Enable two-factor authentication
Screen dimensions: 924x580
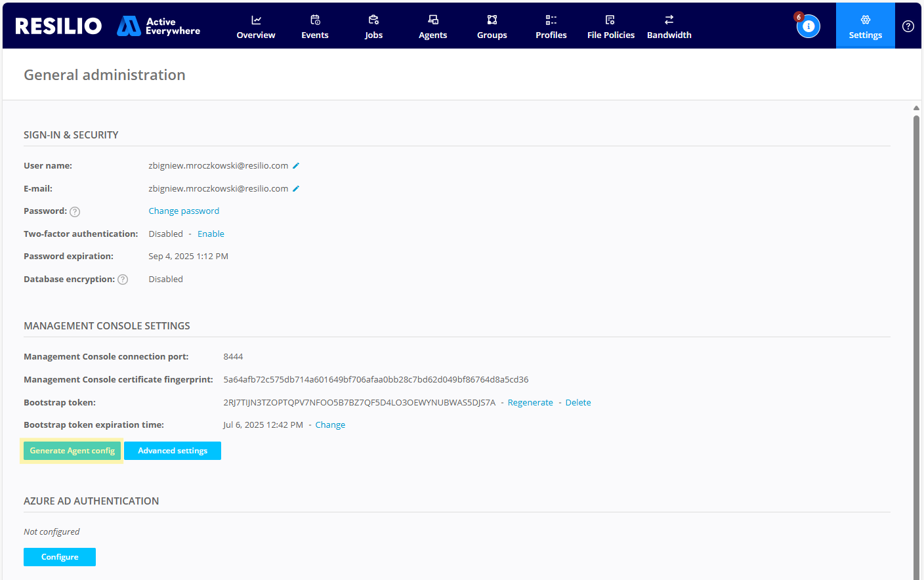pos(211,234)
